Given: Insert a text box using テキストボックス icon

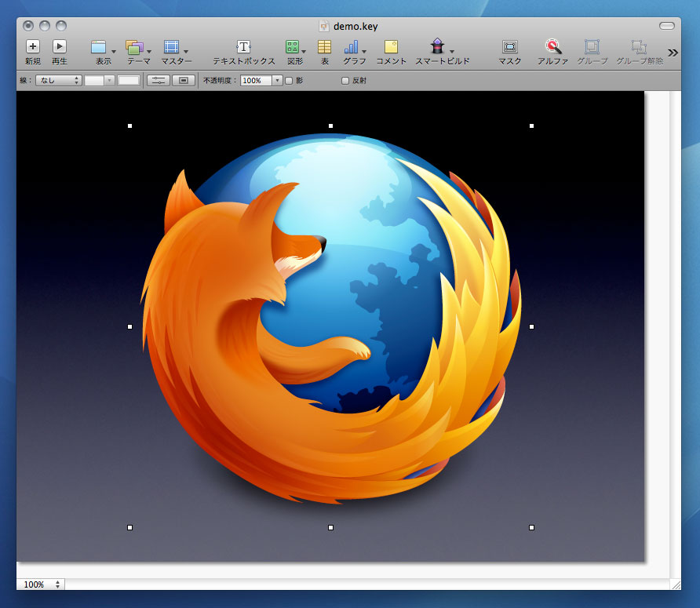Looking at the screenshot, I should 243,47.
